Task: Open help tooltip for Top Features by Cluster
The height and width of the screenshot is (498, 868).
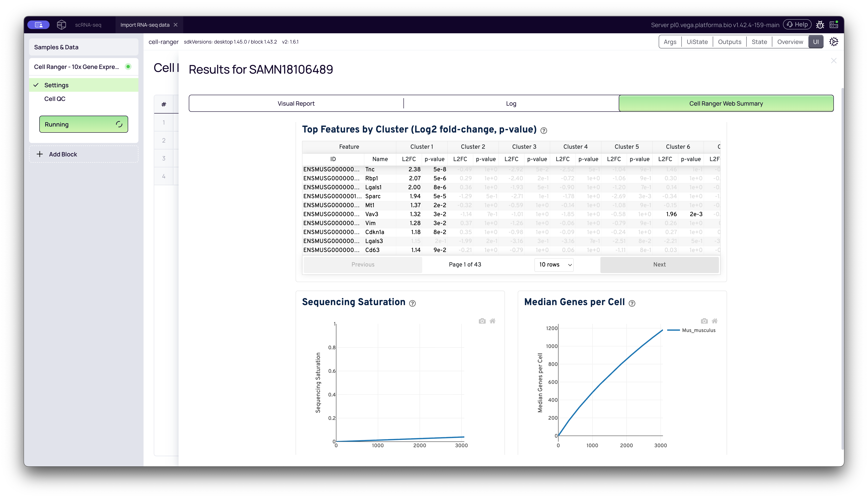Action: pos(544,130)
